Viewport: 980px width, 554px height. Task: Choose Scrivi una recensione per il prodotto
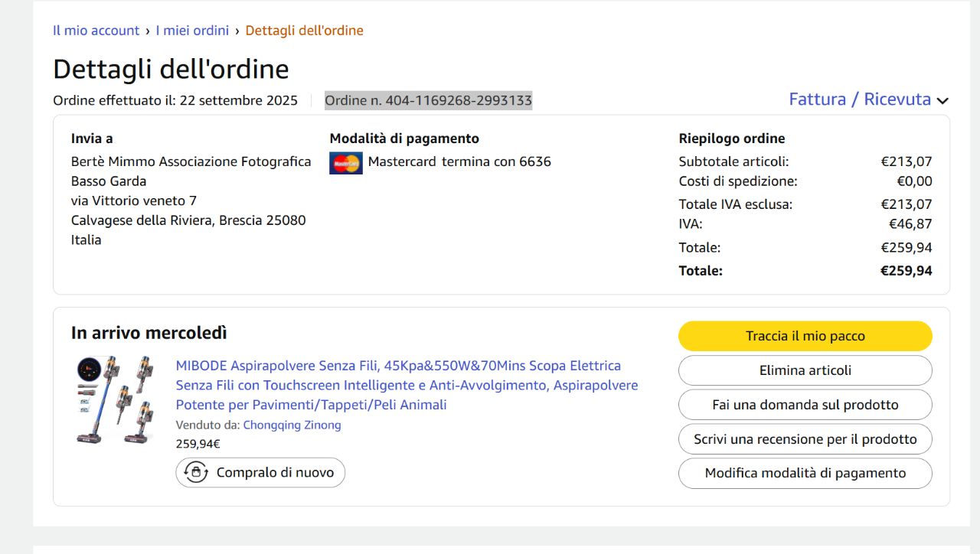805,439
